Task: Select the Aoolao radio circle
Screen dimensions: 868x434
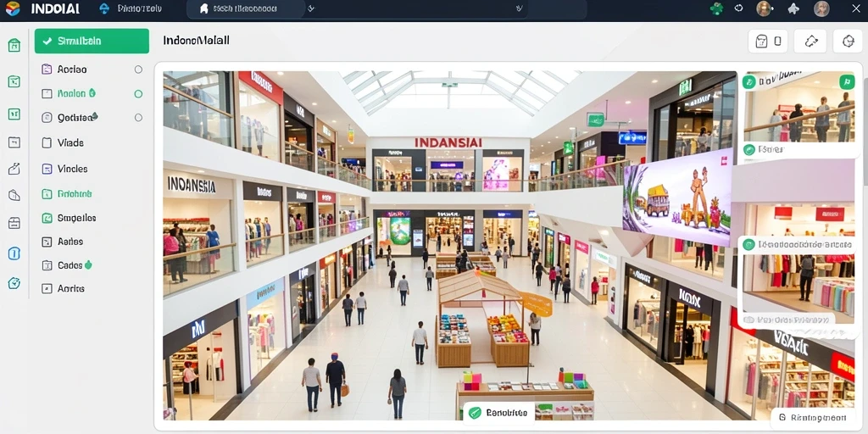Action: (138, 70)
